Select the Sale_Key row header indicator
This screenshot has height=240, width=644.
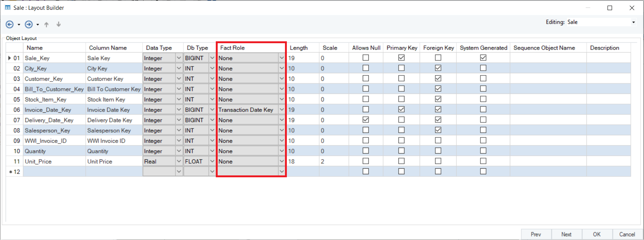pos(10,58)
